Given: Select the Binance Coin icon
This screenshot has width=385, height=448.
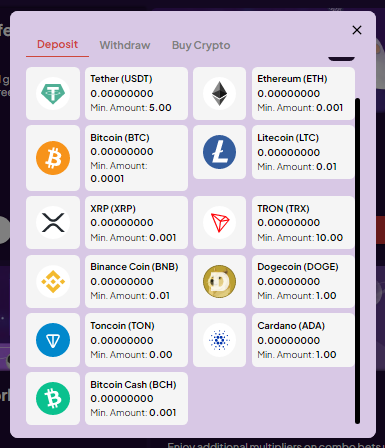Looking at the screenshot, I should [x=53, y=281].
